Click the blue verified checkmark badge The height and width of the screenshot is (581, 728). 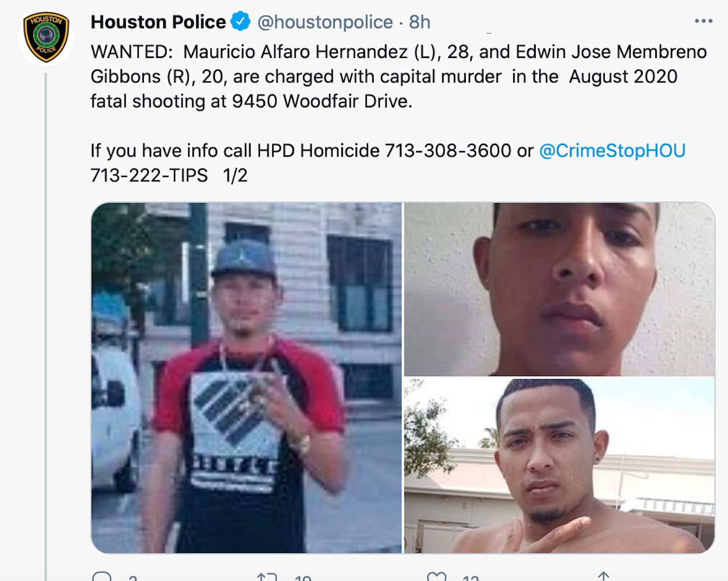[241, 22]
